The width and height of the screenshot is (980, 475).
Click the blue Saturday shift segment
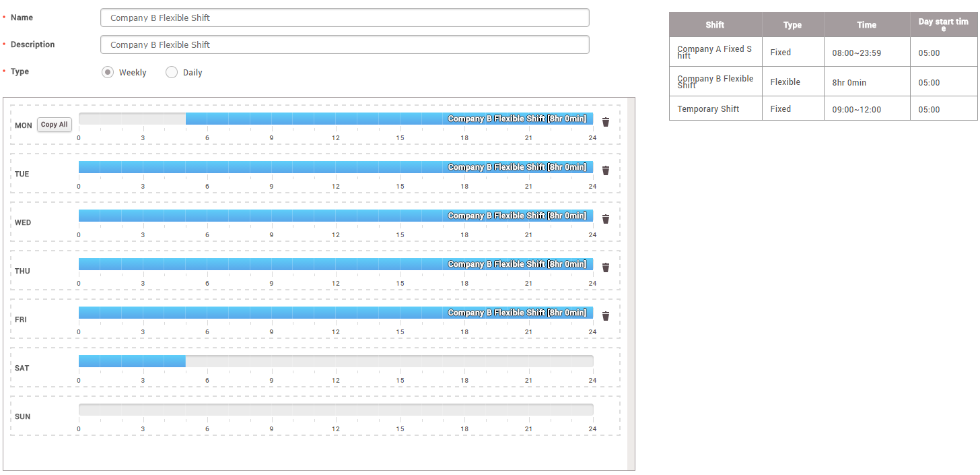tap(132, 361)
